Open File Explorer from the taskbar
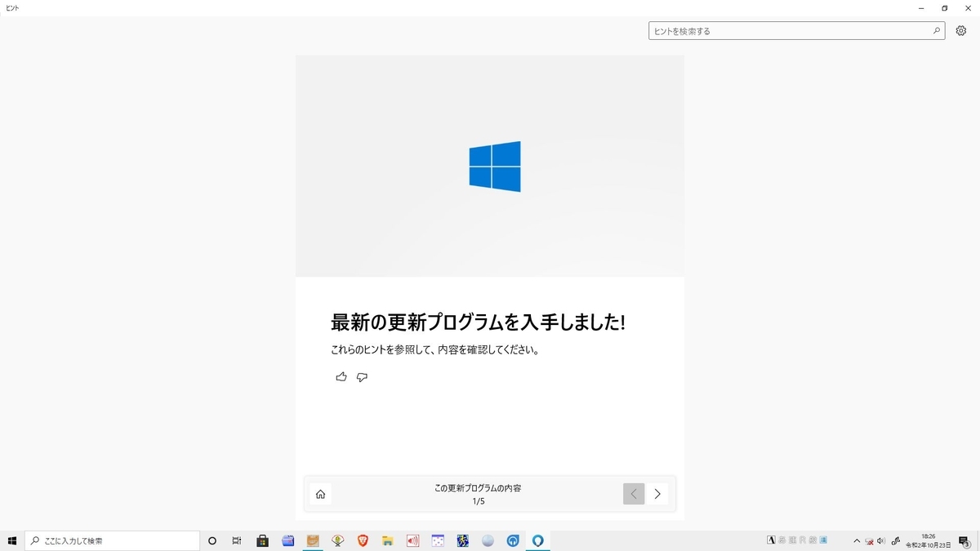The image size is (980, 551). 388,540
